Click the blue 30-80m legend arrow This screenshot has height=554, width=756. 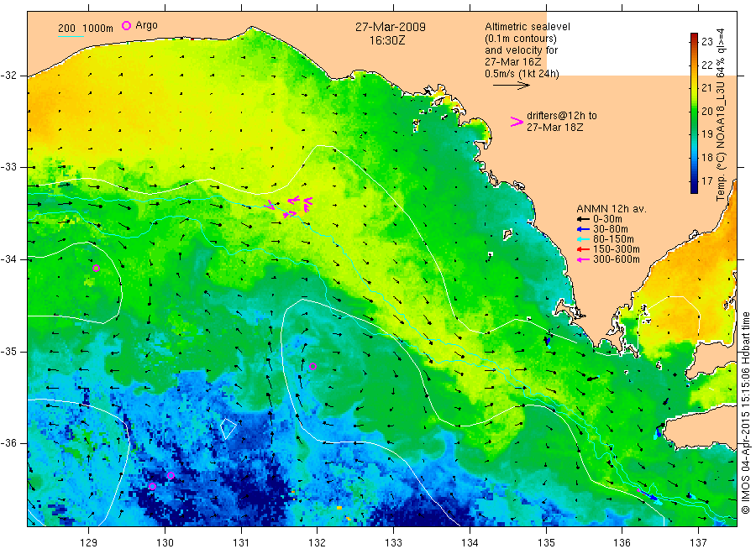584,229
